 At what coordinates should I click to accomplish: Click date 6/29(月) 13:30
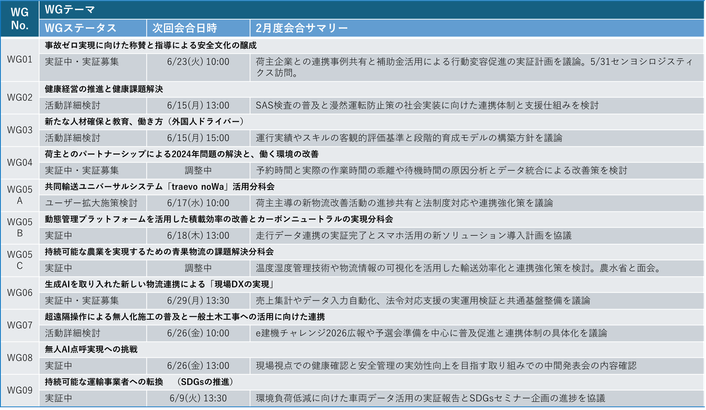pos(198,300)
